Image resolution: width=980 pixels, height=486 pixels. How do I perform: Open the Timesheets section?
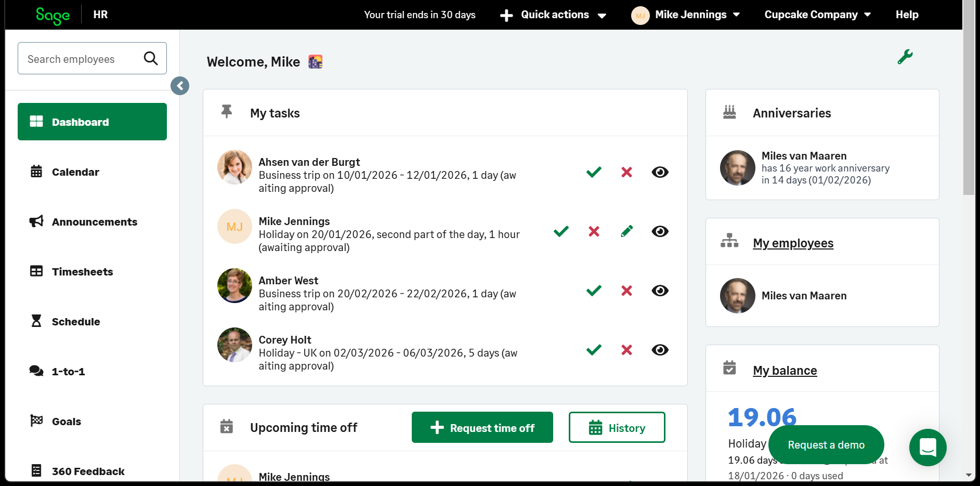pos(36,271)
